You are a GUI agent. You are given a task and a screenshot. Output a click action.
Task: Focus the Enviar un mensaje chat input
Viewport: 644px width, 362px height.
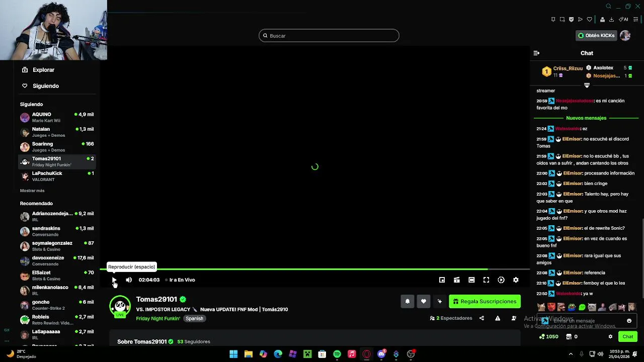(587, 321)
